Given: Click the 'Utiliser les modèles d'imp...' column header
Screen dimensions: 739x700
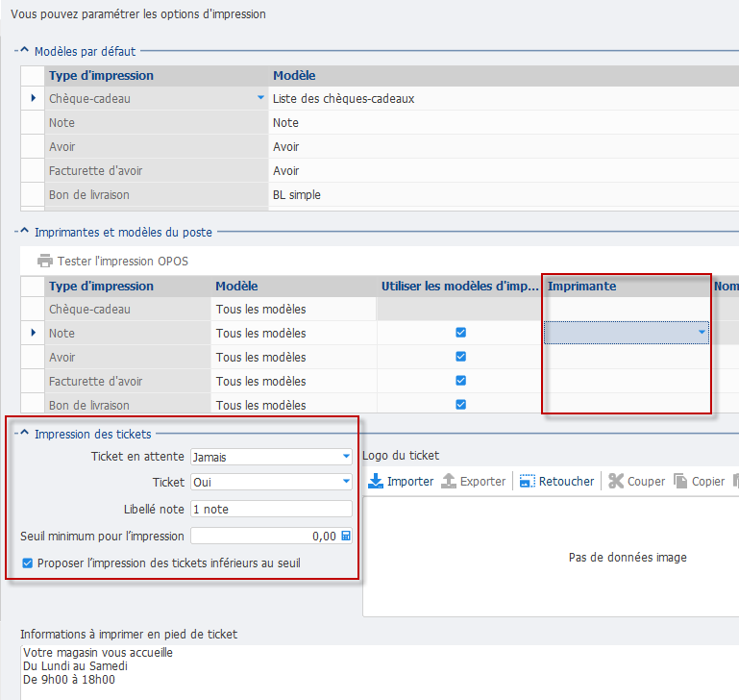Looking at the screenshot, I should [459, 287].
